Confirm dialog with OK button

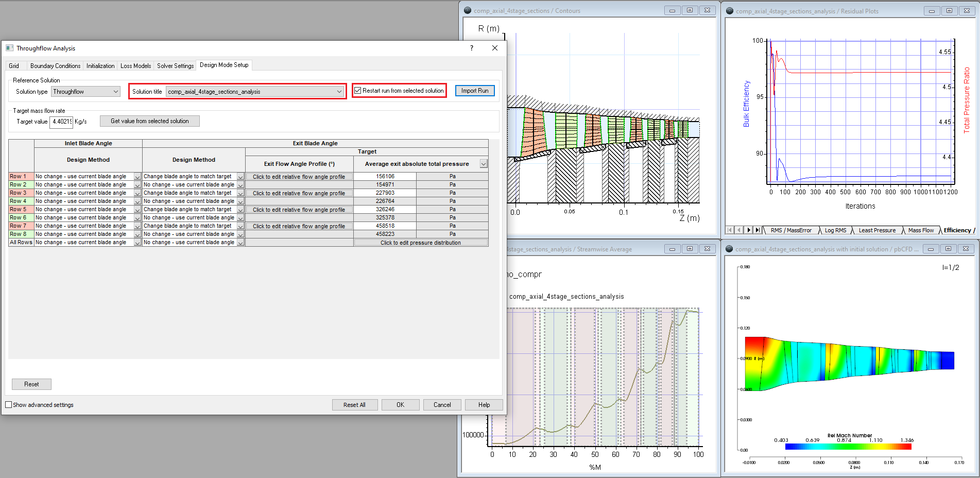pyautogui.click(x=400, y=405)
